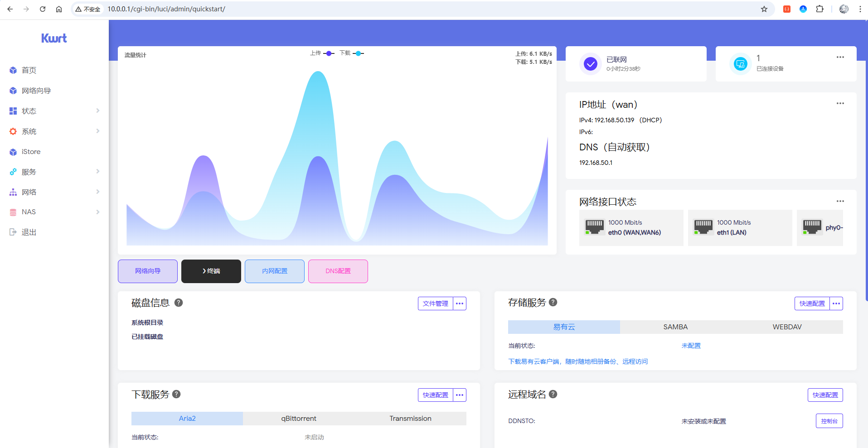Open more options for IP地址 card
868x448 pixels.
pos(840,103)
